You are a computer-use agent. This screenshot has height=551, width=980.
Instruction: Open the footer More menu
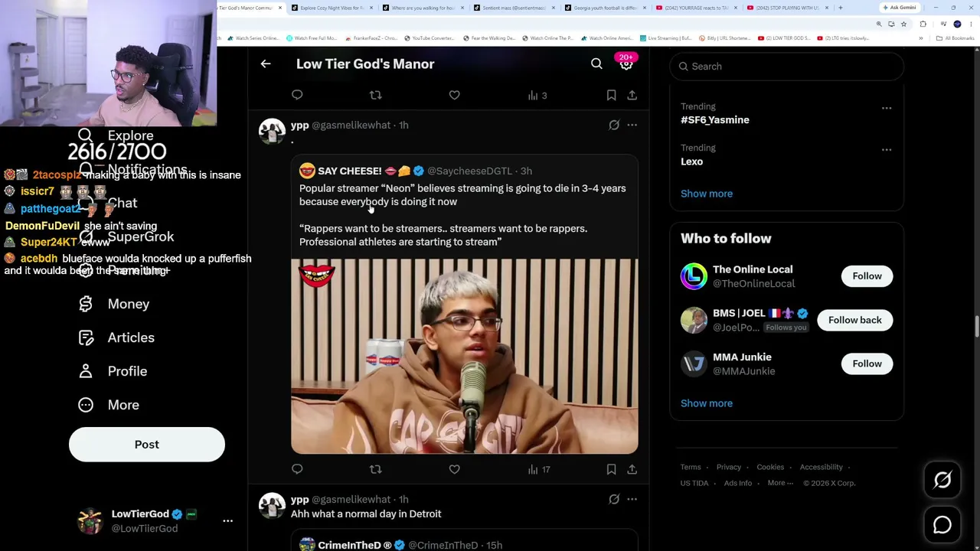pyautogui.click(x=780, y=483)
